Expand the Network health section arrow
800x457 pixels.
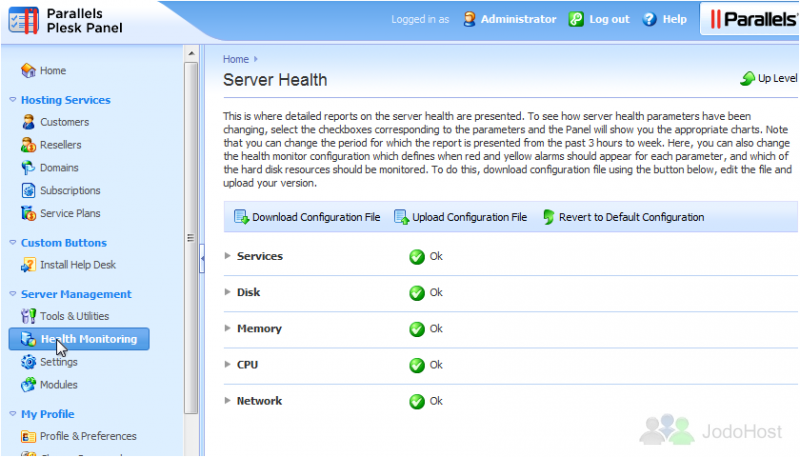(228, 400)
